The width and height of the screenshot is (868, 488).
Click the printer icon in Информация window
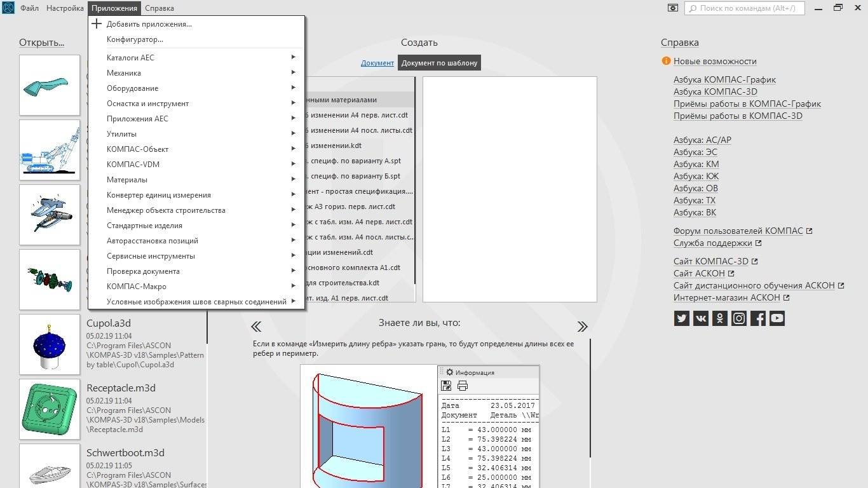463,386
